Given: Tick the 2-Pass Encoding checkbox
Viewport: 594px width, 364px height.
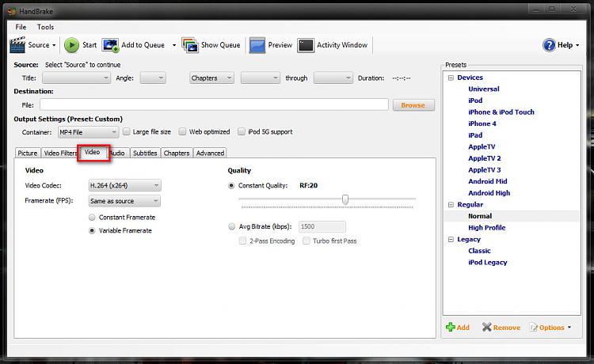Looking at the screenshot, I should (x=242, y=241).
